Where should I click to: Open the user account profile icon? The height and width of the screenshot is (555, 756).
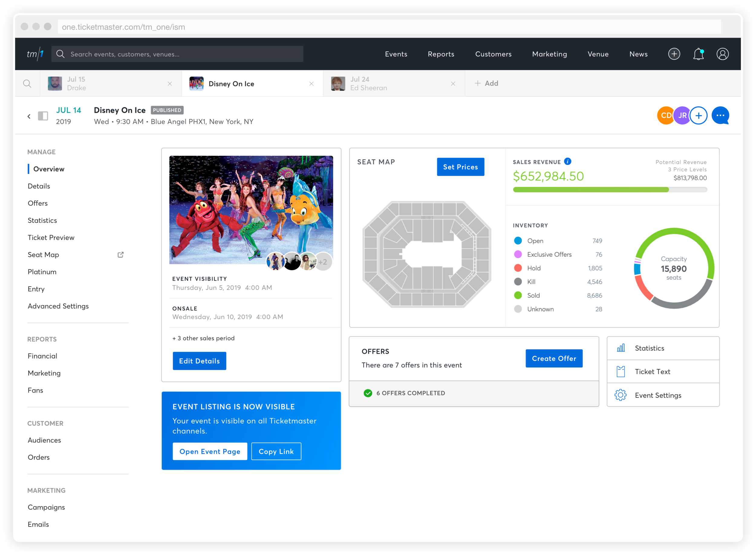(x=722, y=54)
